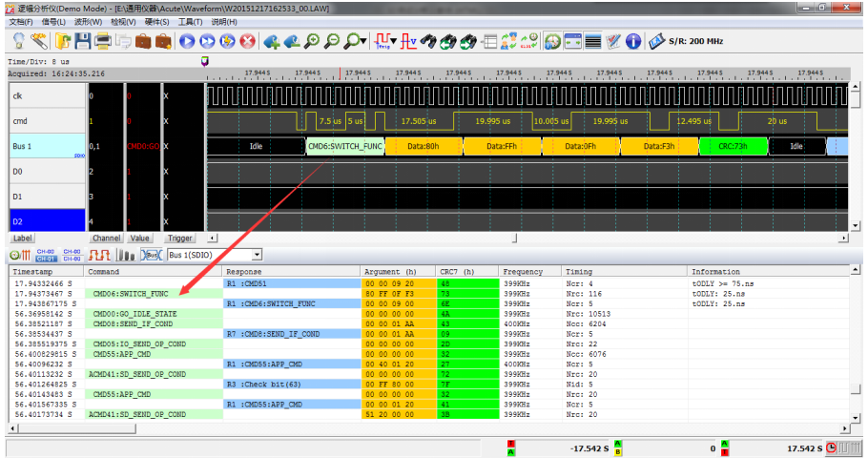The image size is (868, 458).
Task: Click the purple trigger marker above ruler
Action: click(x=204, y=61)
